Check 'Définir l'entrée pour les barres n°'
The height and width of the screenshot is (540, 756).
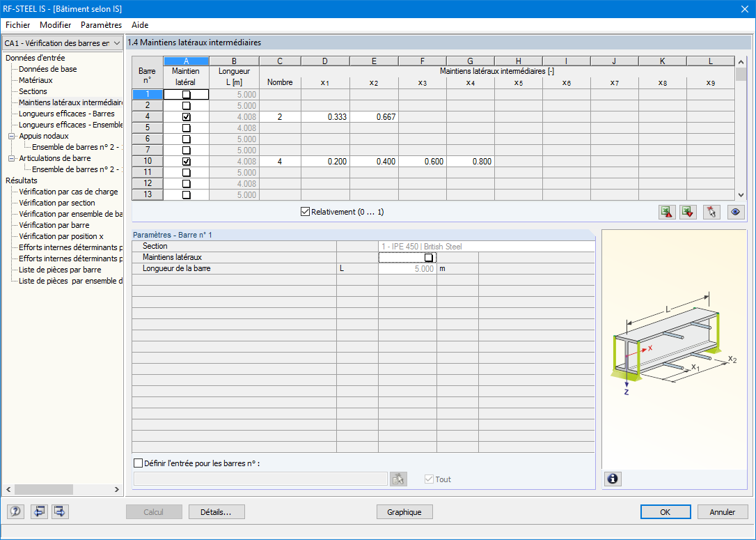139,463
